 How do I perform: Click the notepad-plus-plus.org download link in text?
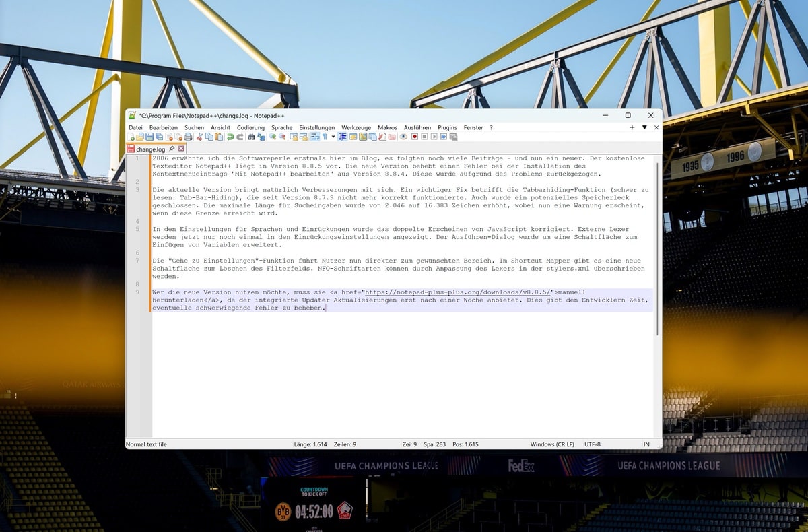[x=457, y=292]
